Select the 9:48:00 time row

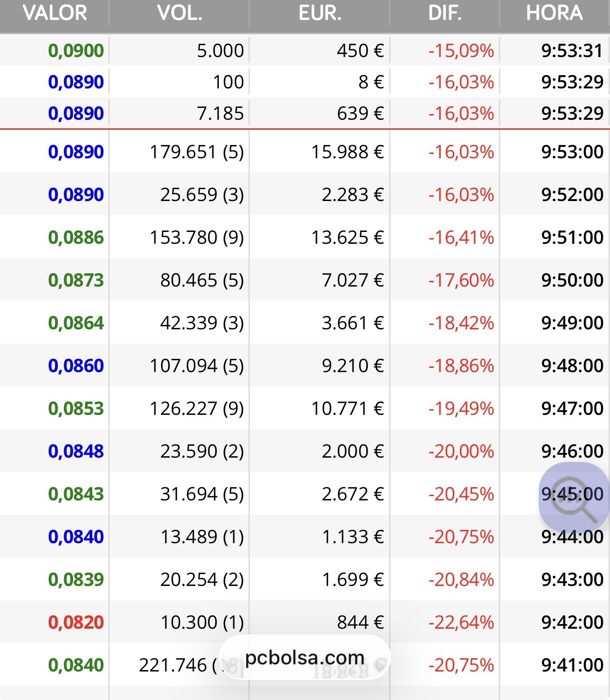[x=572, y=365]
